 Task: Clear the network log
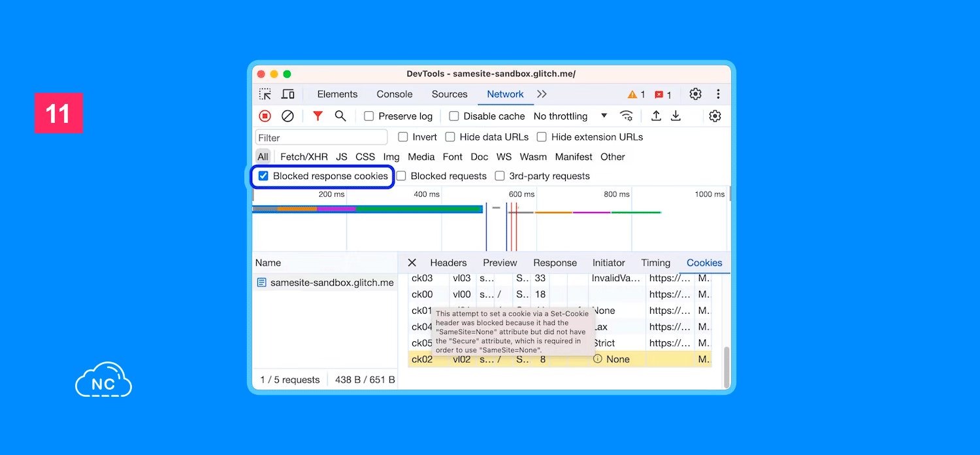coord(287,116)
